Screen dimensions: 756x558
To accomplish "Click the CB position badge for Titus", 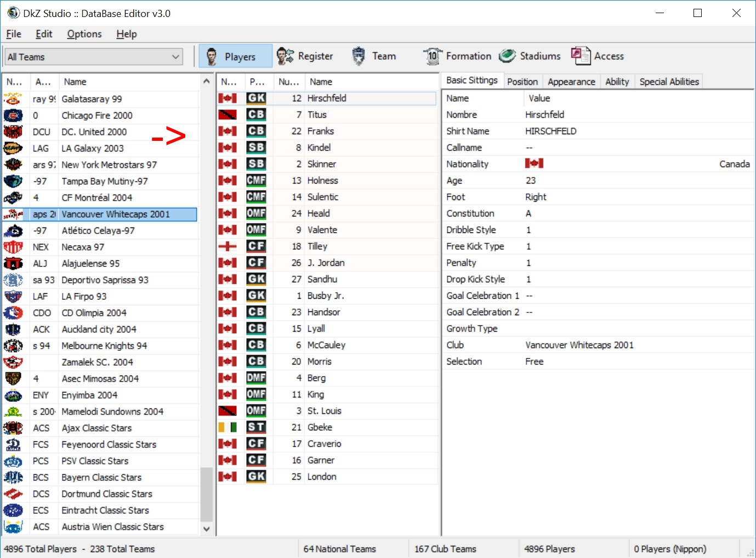I will click(x=256, y=115).
